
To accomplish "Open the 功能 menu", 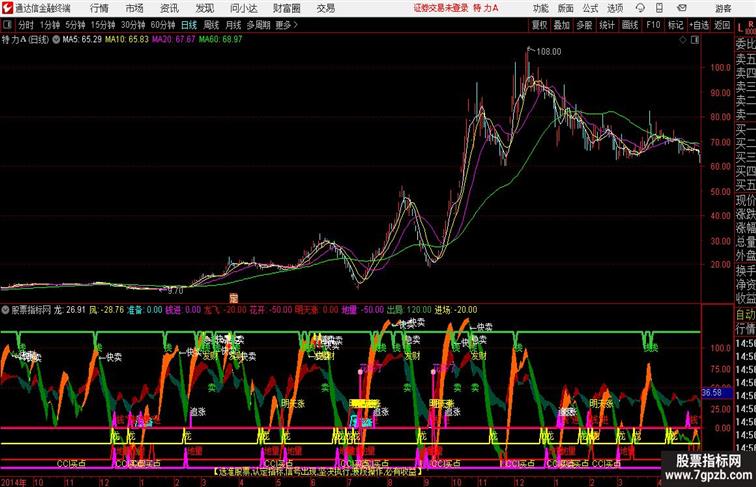I will point(540,8).
